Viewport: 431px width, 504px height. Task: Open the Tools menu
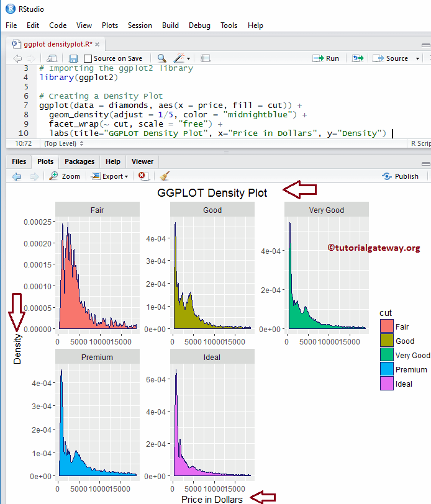coord(229,25)
